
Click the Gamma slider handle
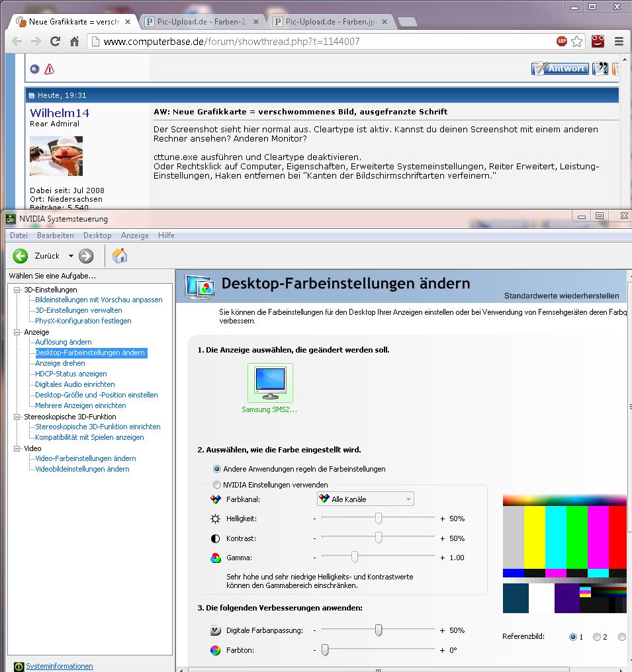tap(355, 557)
